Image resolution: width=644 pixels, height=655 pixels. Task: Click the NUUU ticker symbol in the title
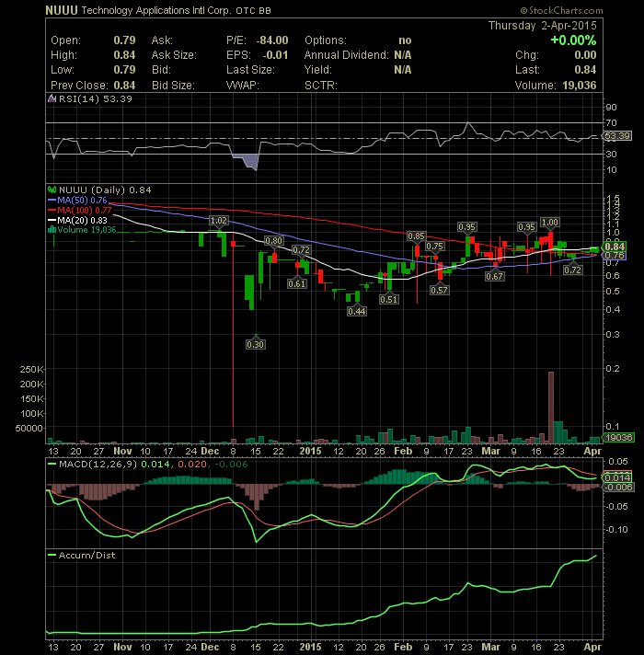point(62,10)
